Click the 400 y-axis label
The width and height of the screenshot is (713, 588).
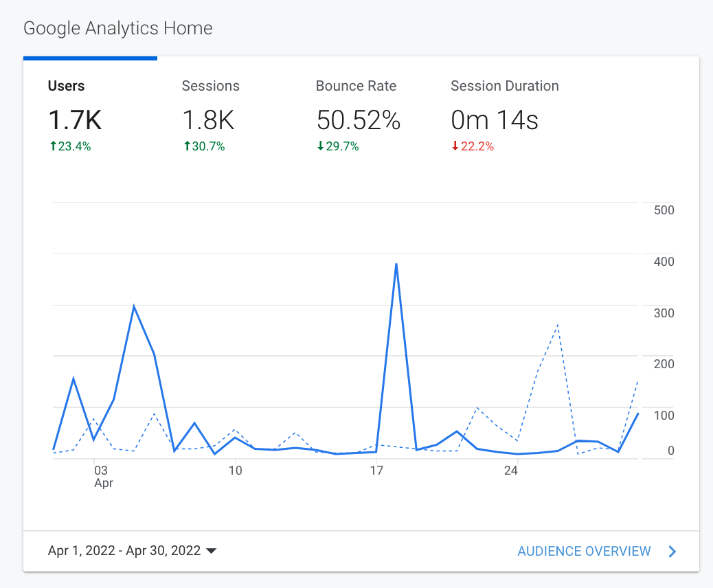tap(664, 262)
